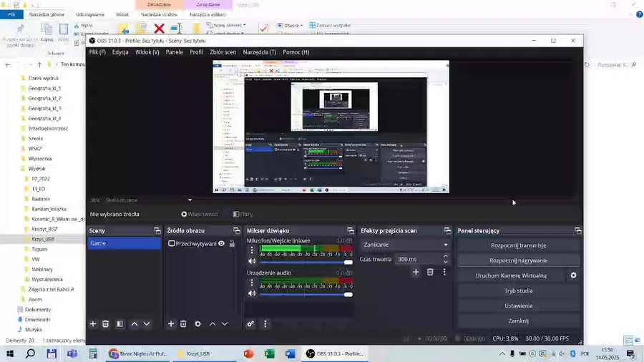Viewport: 644px width, 362px height.
Task: Open Ustawienia button in control panel
Action: [518, 305]
